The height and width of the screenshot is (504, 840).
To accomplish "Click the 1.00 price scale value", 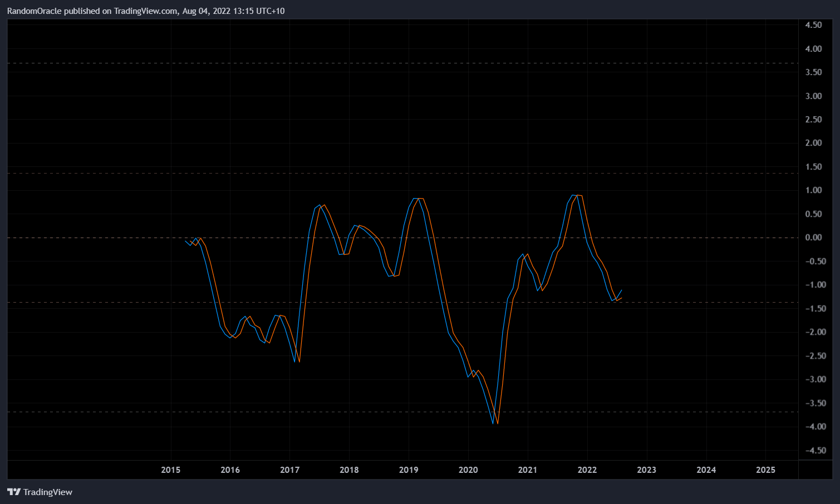I will tap(813, 190).
